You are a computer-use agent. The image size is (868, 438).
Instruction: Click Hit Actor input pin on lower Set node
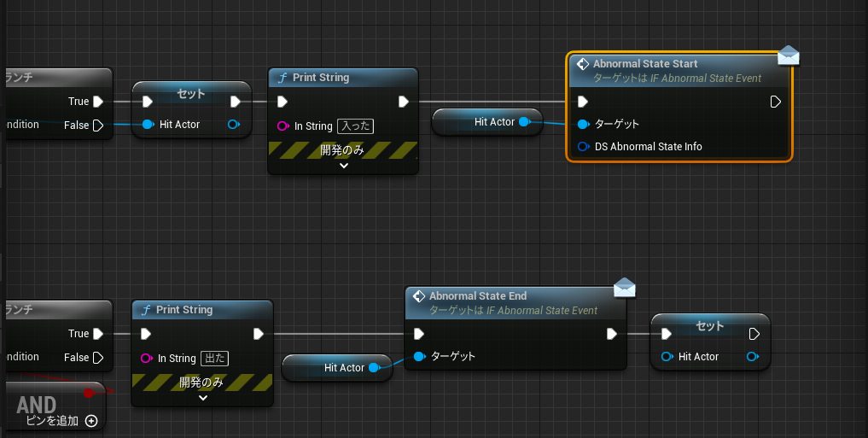pos(667,357)
